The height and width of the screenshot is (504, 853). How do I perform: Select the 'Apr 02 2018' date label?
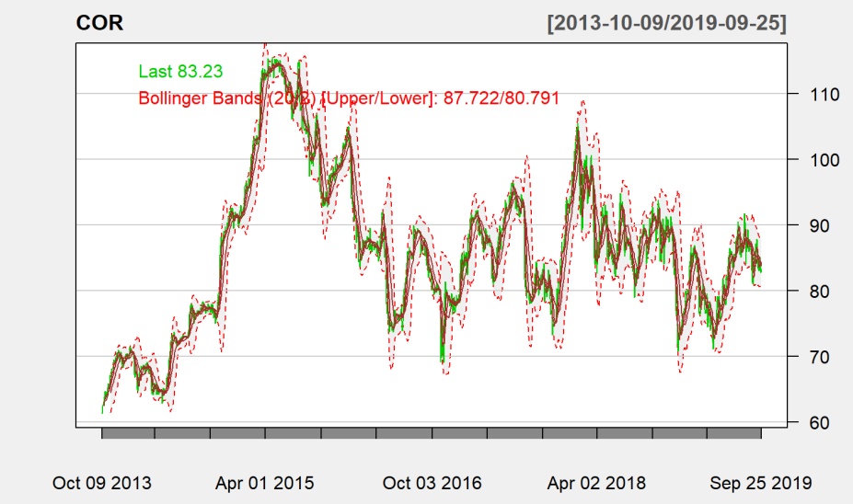click(x=596, y=483)
